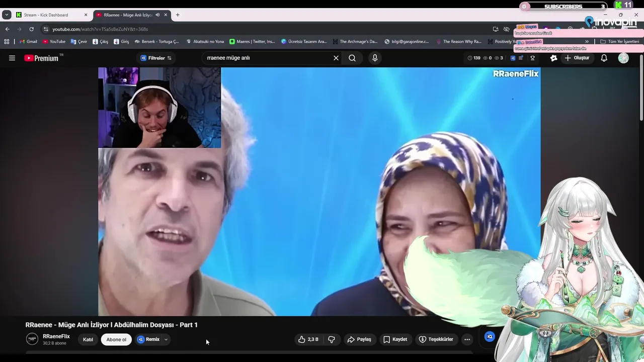Close the RRaenee YouTube tab
The width and height of the screenshot is (644, 362).
coord(166,15)
